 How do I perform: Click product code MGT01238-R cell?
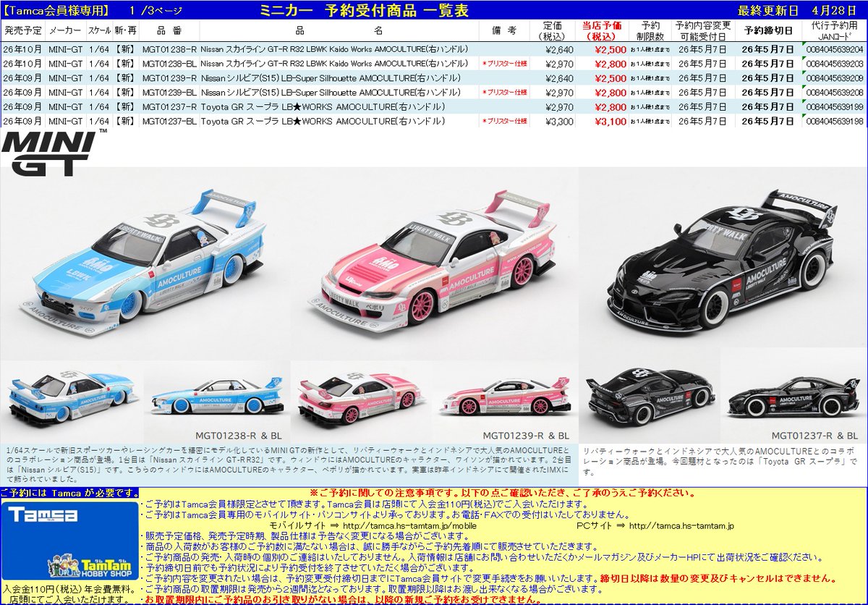(169, 49)
